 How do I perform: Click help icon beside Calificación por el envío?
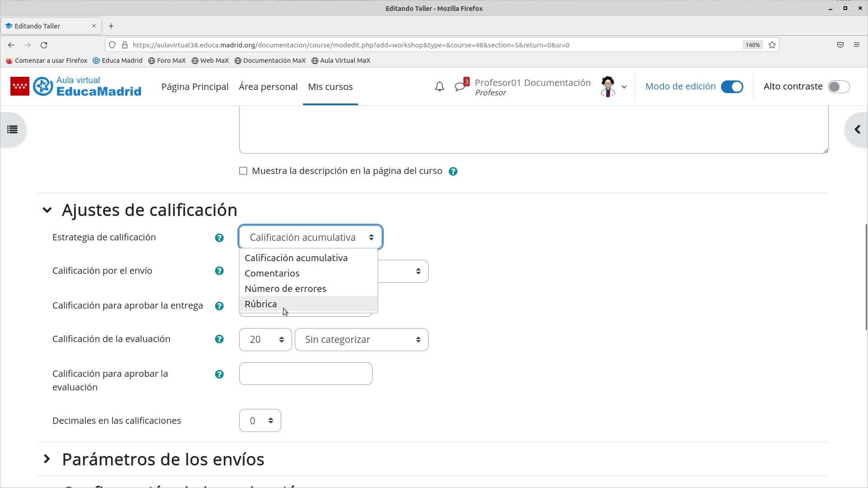click(x=219, y=271)
